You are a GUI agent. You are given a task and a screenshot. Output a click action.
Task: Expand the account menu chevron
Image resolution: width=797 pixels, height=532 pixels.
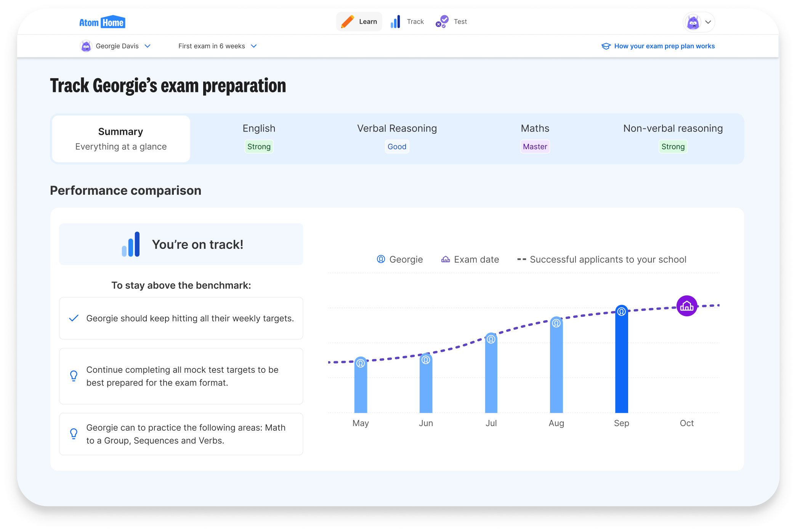pyautogui.click(x=708, y=22)
